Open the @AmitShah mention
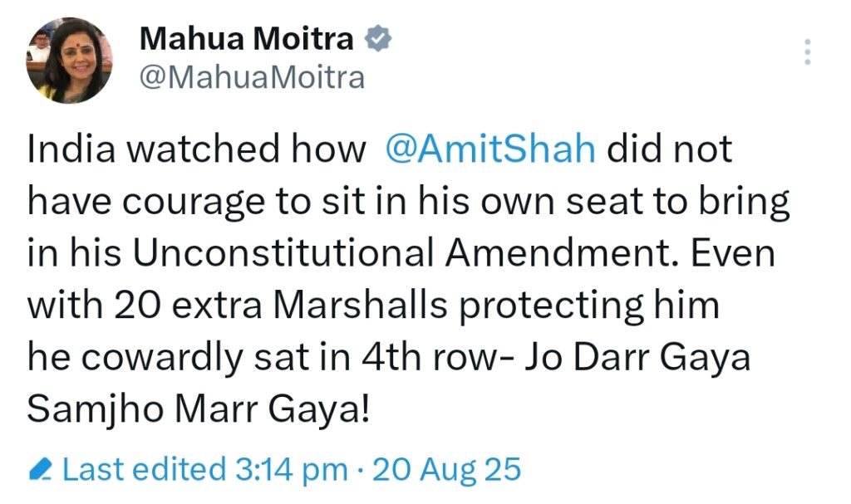This screenshot has width=851, height=504. pyautogui.click(x=490, y=149)
